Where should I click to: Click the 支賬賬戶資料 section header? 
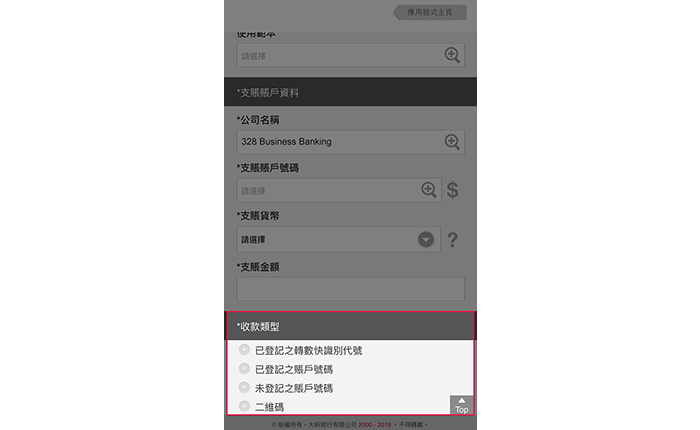(x=350, y=92)
